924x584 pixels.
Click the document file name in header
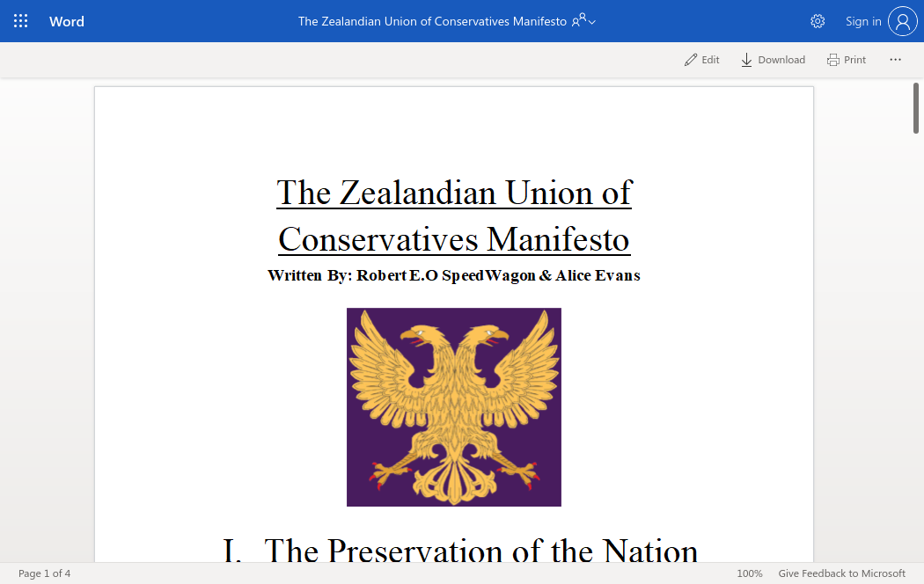pyautogui.click(x=432, y=21)
